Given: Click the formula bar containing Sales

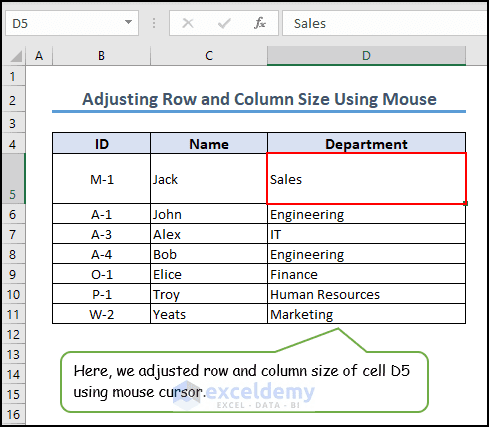Looking at the screenshot, I should click(x=385, y=23).
